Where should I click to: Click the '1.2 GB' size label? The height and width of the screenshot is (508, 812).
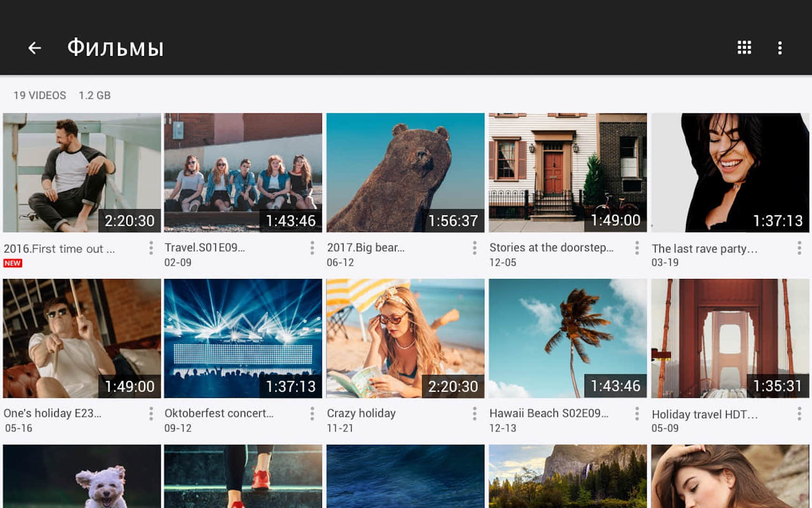coord(94,95)
